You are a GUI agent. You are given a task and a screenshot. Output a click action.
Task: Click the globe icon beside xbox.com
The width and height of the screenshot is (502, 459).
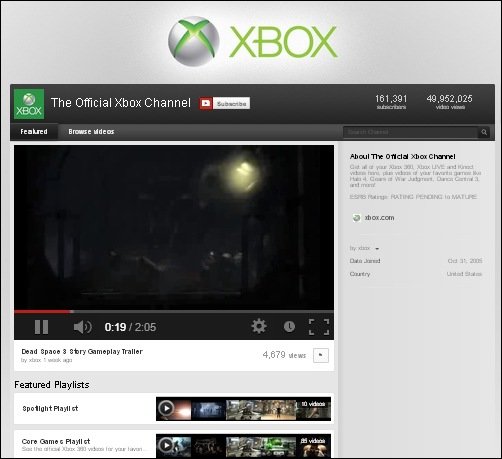356,218
